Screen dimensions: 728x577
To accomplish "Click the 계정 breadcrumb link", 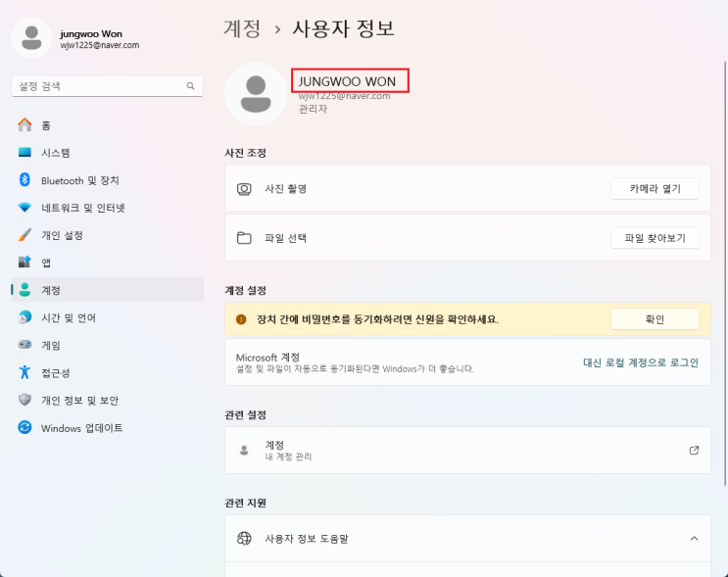I will point(242,28).
